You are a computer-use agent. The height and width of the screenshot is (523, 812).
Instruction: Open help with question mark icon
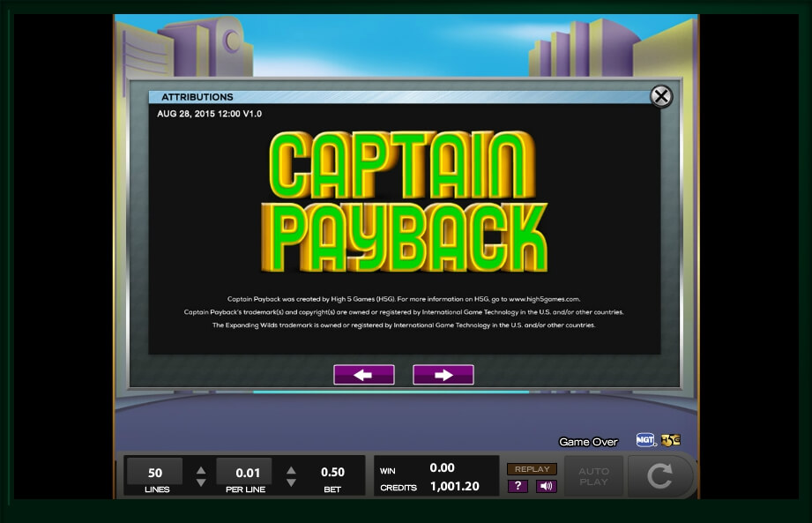pyautogui.click(x=518, y=486)
